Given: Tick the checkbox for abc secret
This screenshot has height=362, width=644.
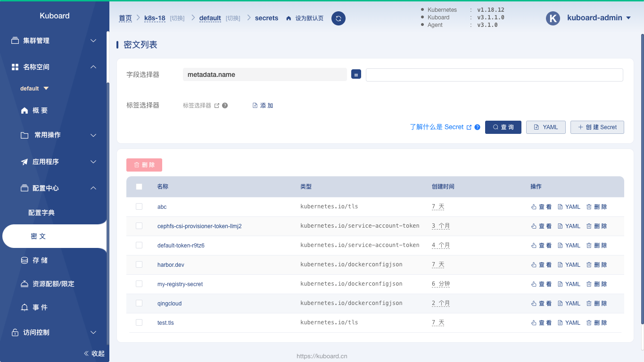Looking at the screenshot, I should (x=139, y=206).
